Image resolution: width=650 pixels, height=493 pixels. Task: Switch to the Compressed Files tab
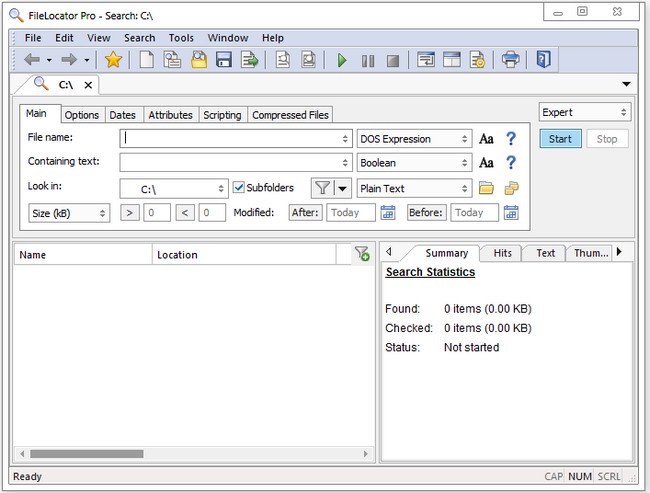(290, 115)
